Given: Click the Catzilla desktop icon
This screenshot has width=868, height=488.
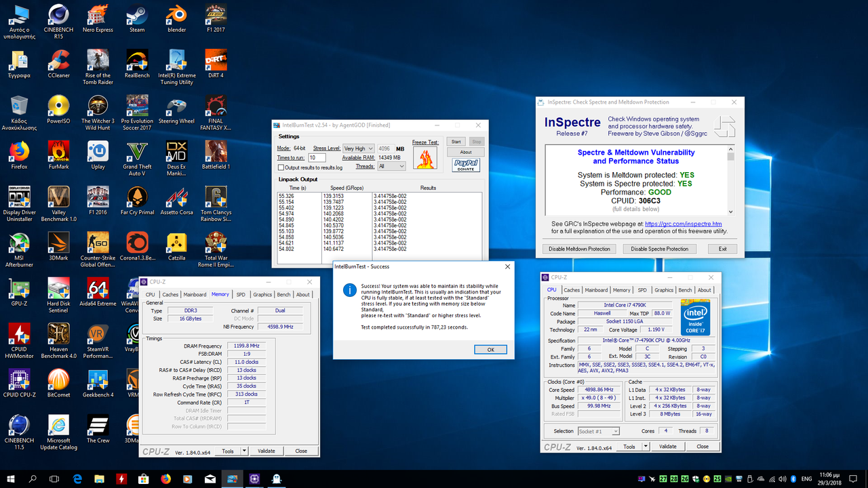Looking at the screenshot, I should 176,245.
